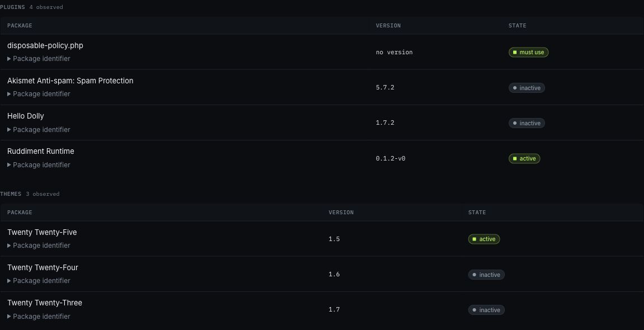
Task: Select the Akismet Anti-spam: Spam Protection name
Action: pyautogui.click(x=70, y=81)
